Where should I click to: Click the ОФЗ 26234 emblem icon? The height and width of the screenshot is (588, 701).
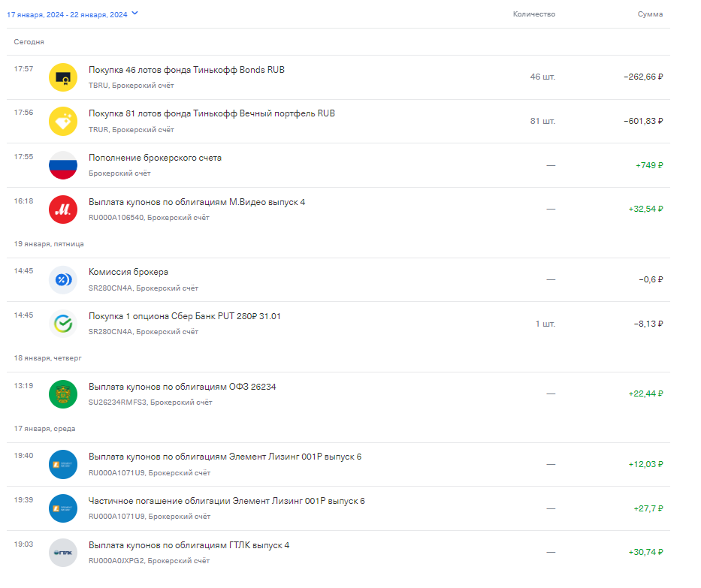pos(63,394)
